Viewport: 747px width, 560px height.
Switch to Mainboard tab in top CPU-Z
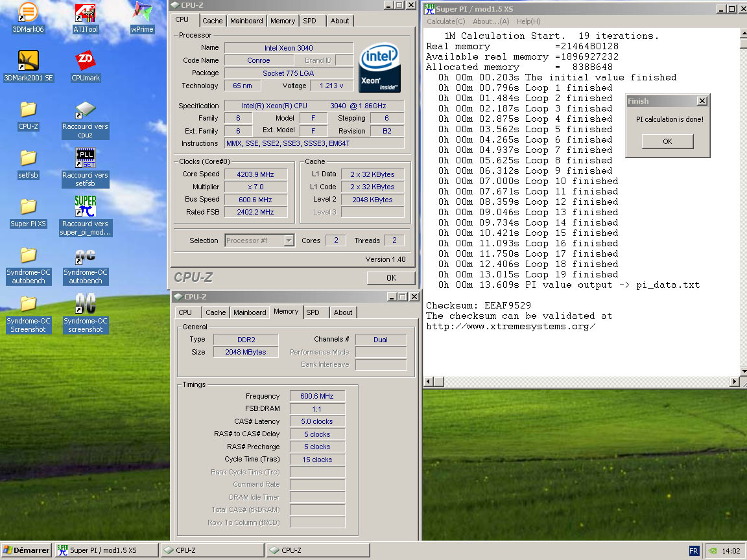246,21
